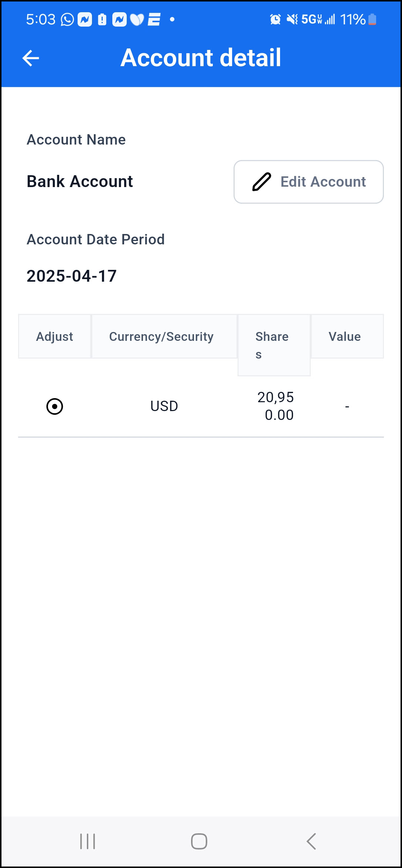Tap the battery indicator icon
Screen dimensions: 402x868
coord(372,19)
